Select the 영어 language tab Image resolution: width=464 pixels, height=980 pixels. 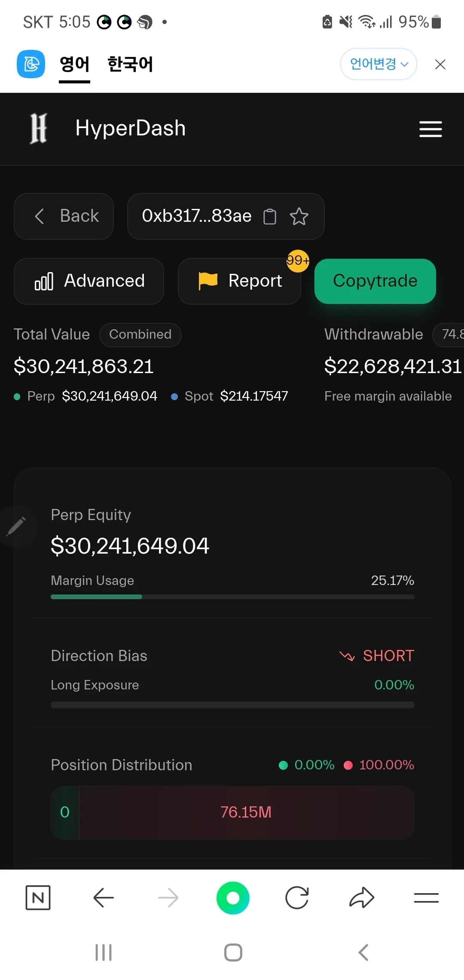[x=74, y=64]
